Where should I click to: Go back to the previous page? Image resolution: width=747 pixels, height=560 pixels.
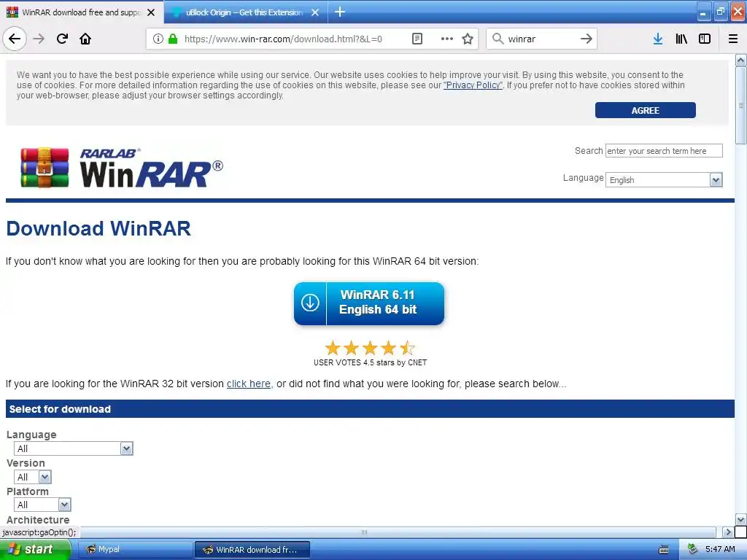click(x=15, y=39)
